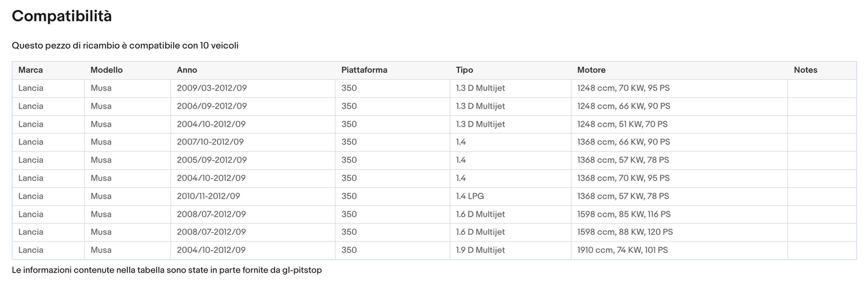The image size is (868, 284).
Task: Click the 2006/09-2012/09 year cell
Action: 211,106
